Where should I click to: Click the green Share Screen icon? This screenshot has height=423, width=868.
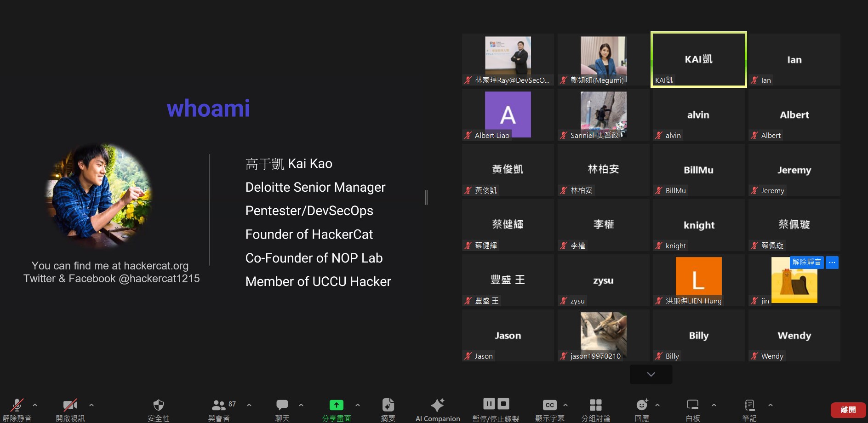coord(336,406)
